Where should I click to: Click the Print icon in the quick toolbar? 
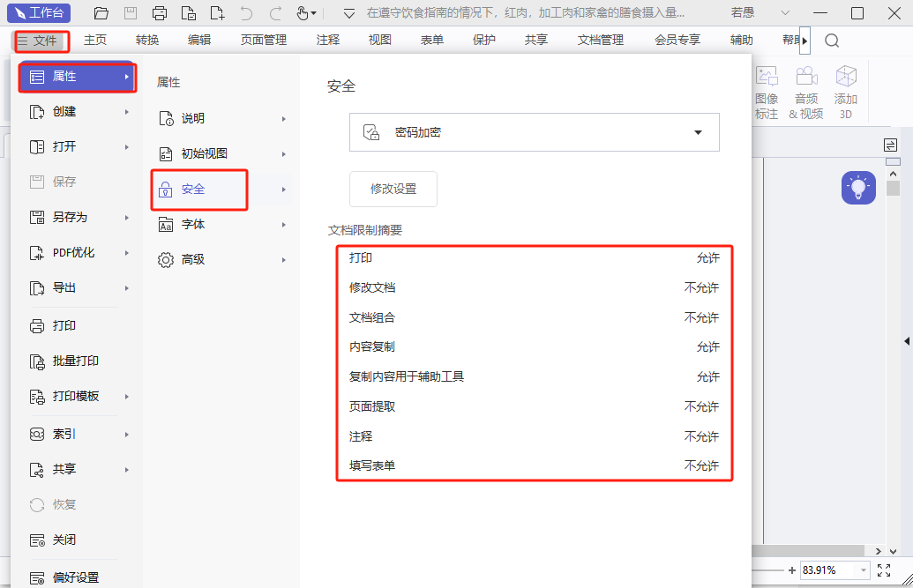point(159,12)
